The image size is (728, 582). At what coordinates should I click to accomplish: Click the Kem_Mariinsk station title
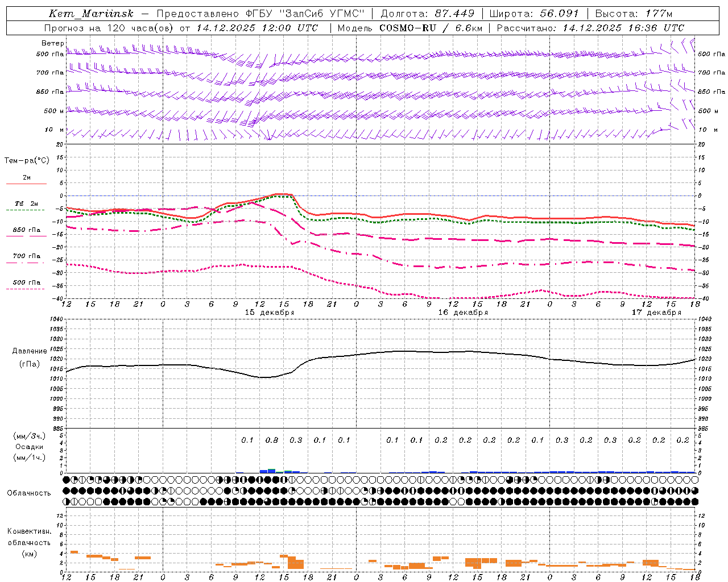pyautogui.click(x=91, y=14)
